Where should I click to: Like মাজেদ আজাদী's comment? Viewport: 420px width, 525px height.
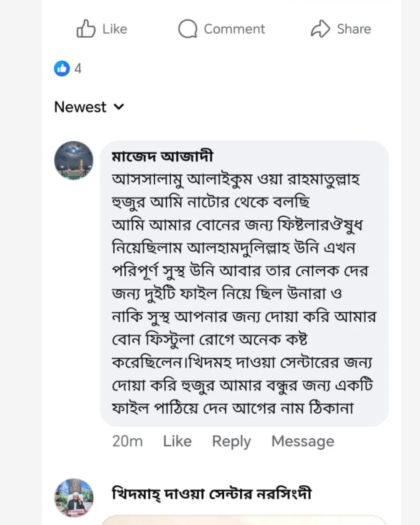click(177, 441)
